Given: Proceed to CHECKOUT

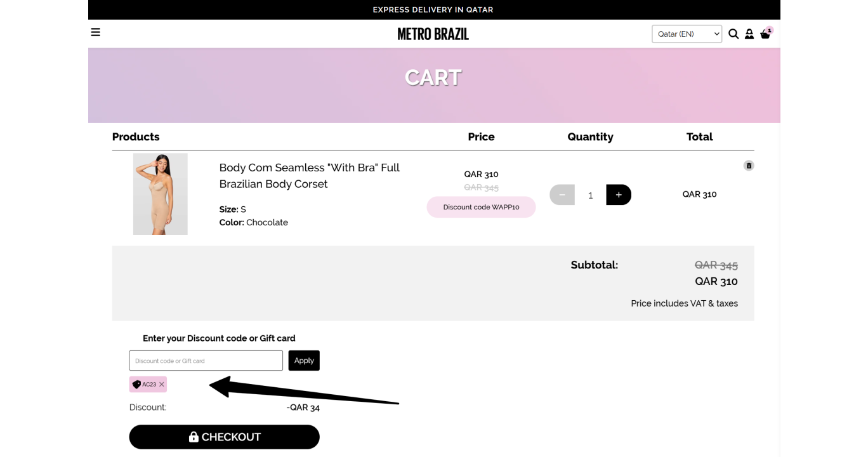Looking at the screenshot, I should click(x=225, y=437).
